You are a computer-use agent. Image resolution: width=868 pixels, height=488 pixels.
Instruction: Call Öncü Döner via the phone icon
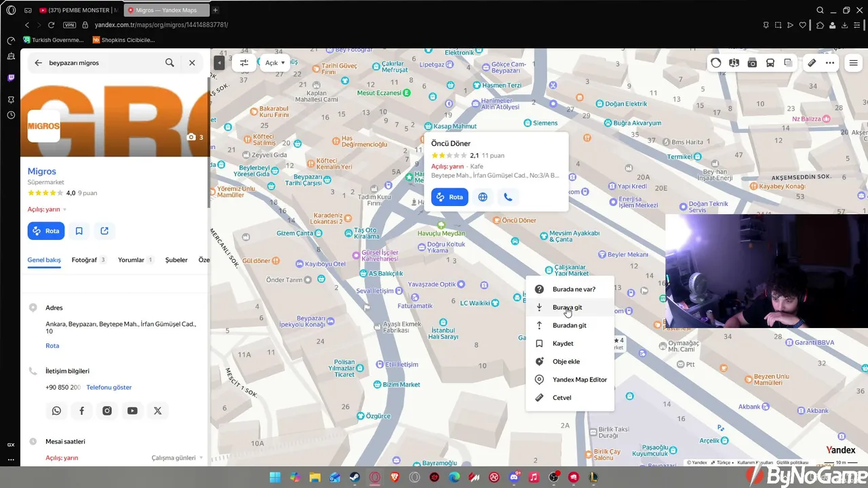508,197
